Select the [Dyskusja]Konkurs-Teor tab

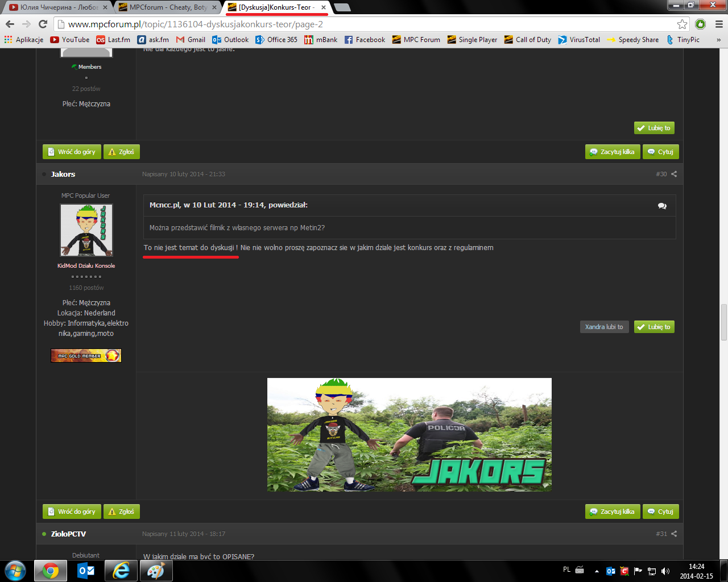(276, 7)
